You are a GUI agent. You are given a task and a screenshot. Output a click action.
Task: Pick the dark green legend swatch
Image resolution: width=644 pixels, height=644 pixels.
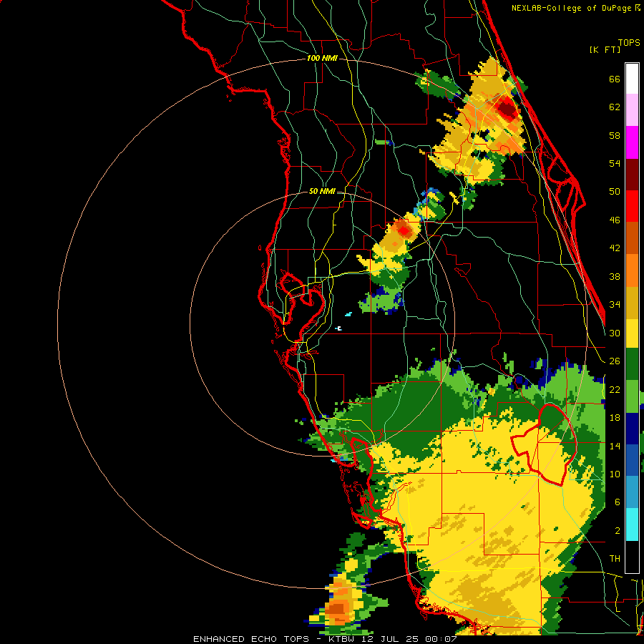click(632, 364)
